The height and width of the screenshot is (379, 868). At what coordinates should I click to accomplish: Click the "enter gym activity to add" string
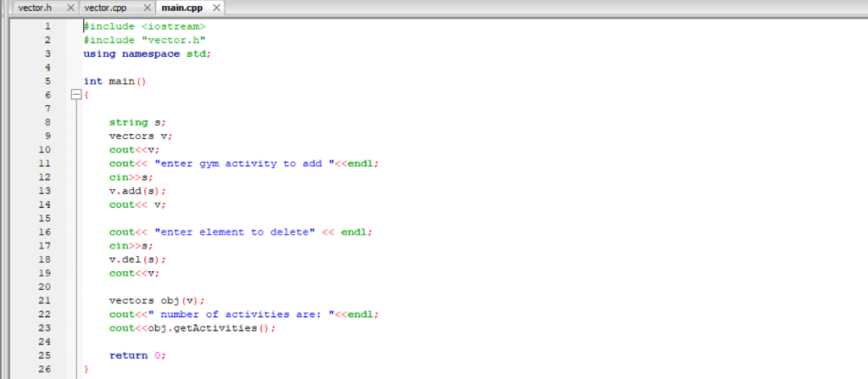coord(246,164)
